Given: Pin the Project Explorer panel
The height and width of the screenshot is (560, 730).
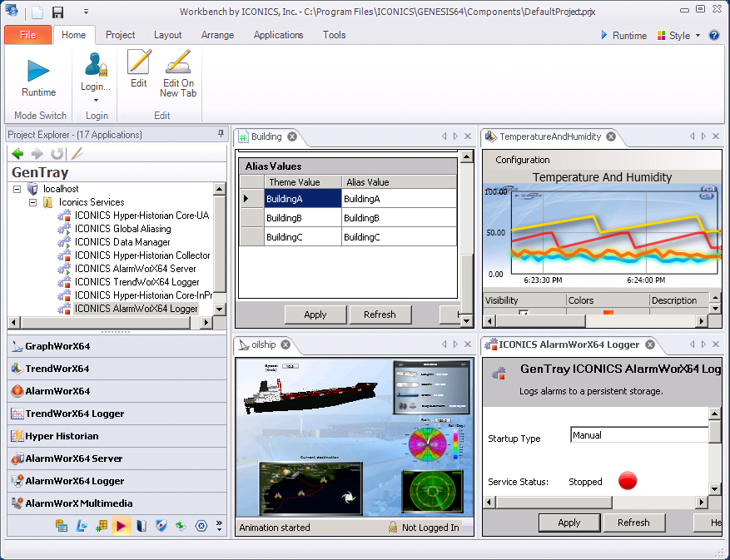Looking at the screenshot, I should coord(221,134).
